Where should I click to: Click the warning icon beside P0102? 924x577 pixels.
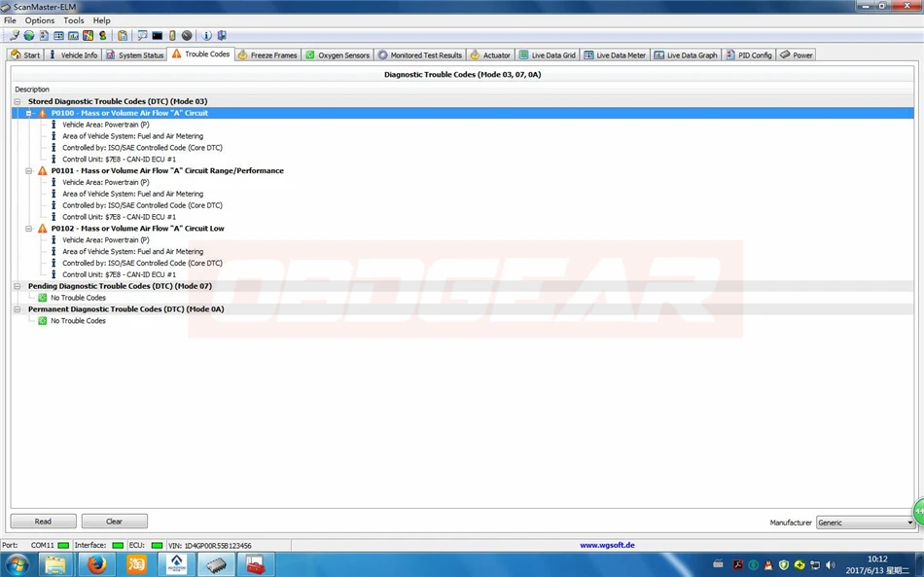(43, 229)
